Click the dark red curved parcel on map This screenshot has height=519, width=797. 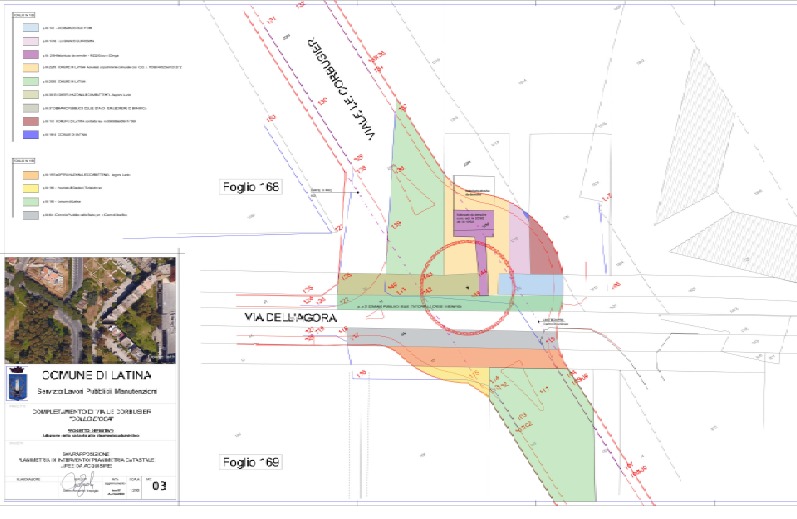(x=543, y=245)
